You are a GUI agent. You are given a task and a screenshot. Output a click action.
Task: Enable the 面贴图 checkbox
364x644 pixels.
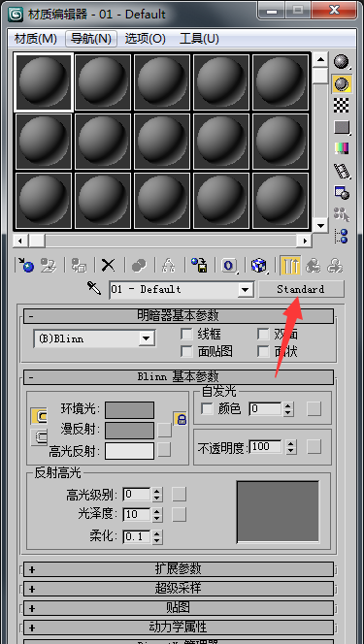pos(187,351)
